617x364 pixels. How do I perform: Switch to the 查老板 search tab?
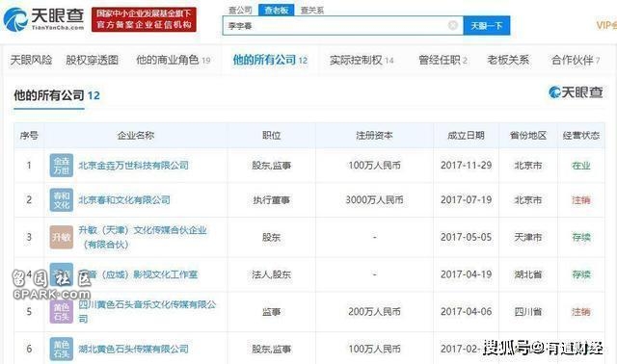pos(277,10)
